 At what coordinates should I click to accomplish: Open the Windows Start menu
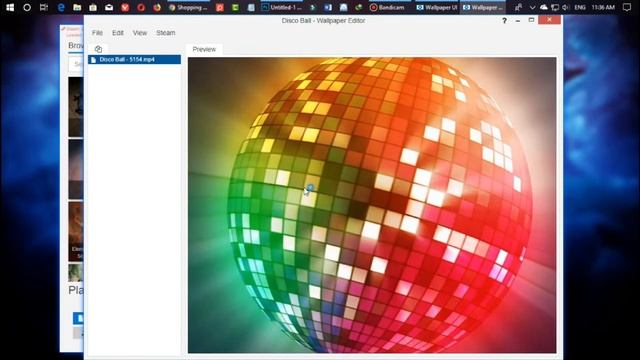(x=10, y=7)
